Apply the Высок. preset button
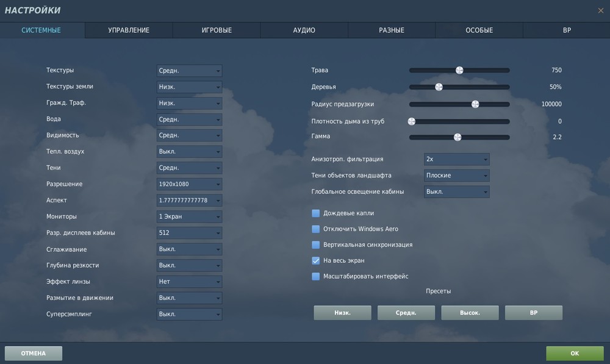This screenshot has width=610, height=364. pos(470,313)
